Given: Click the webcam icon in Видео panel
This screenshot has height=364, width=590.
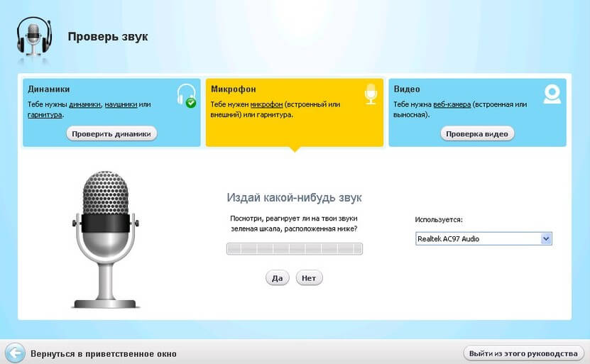Looking at the screenshot, I should pyautogui.click(x=552, y=94).
